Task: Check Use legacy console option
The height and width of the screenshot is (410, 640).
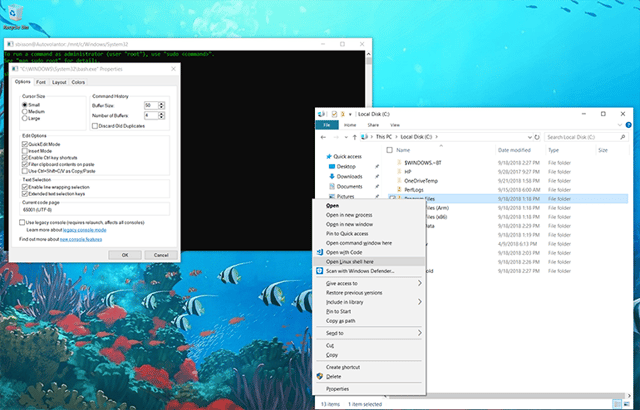Action: (22, 222)
